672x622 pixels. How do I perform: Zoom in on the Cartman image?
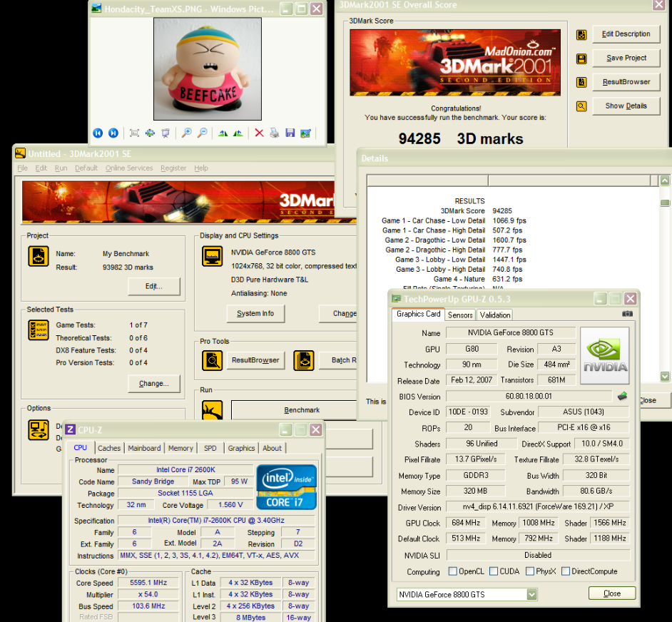pyautogui.click(x=186, y=133)
